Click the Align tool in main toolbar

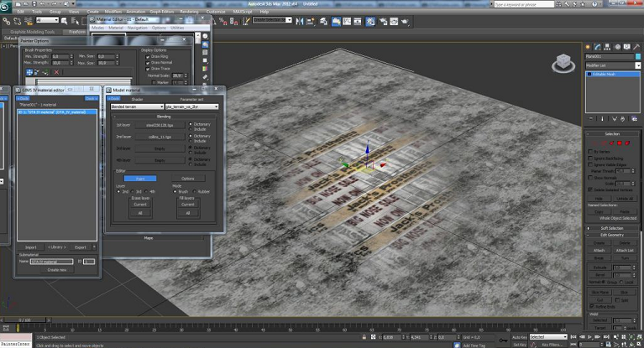click(x=311, y=21)
